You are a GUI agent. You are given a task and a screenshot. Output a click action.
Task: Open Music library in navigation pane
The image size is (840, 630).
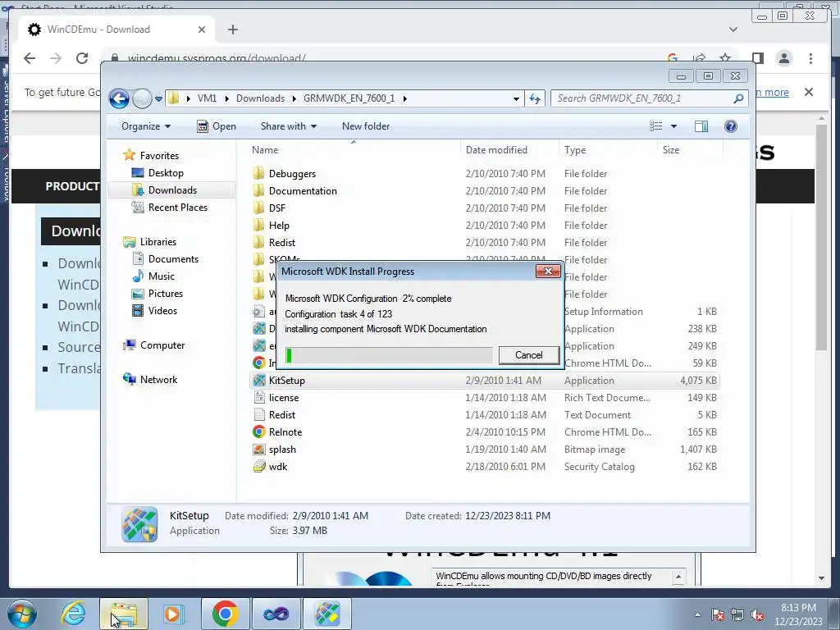[x=162, y=276]
